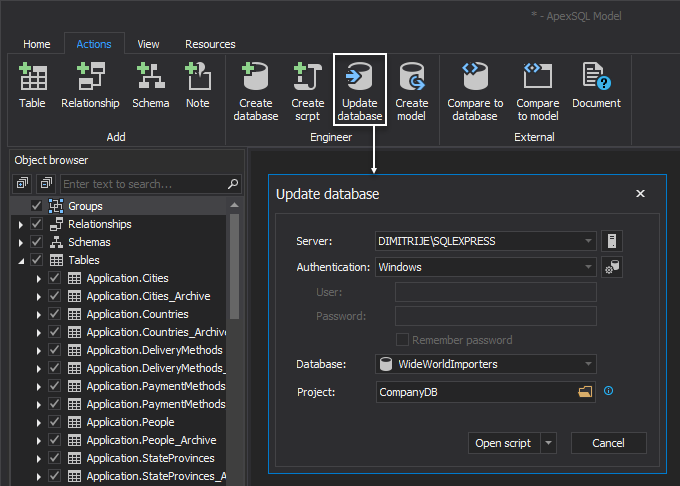Screen dimensions: 680x486
Task: Uncheck the Schemas checkbox
Action: (36, 241)
